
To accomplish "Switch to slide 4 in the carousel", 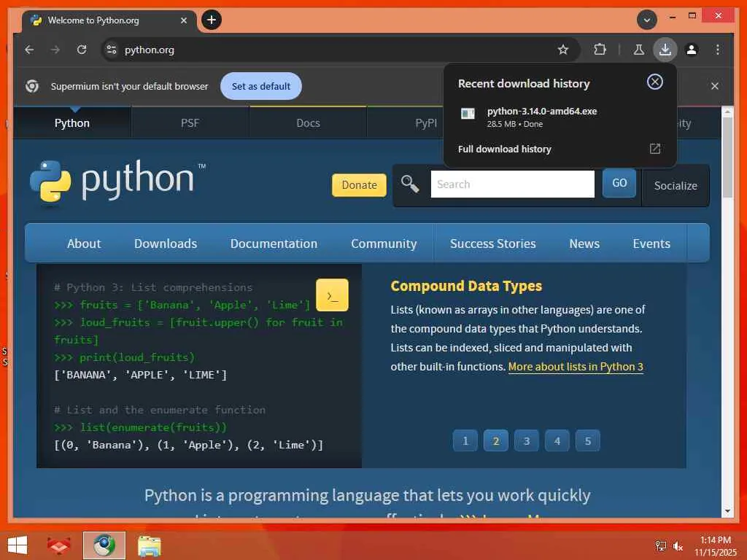I will (x=557, y=441).
